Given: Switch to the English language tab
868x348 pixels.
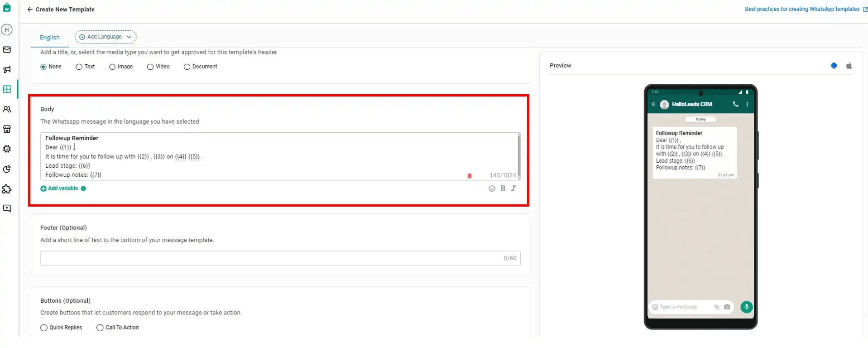Looking at the screenshot, I should tap(50, 38).
